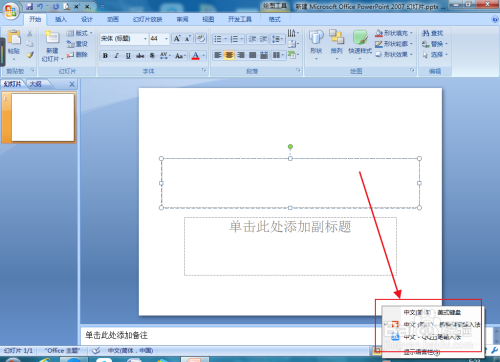Open the line spacing dropdown
Screen dimensions: 500x362
[x=277, y=39]
